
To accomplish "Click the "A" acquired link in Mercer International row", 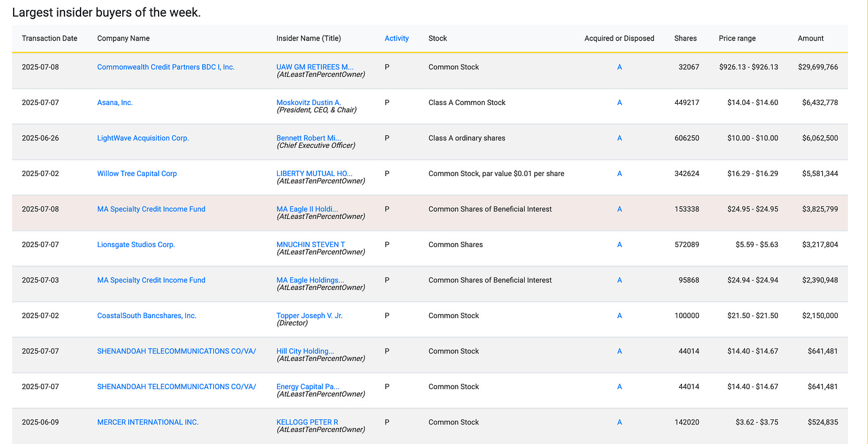I will pyautogui.click(x=619, y=422).
